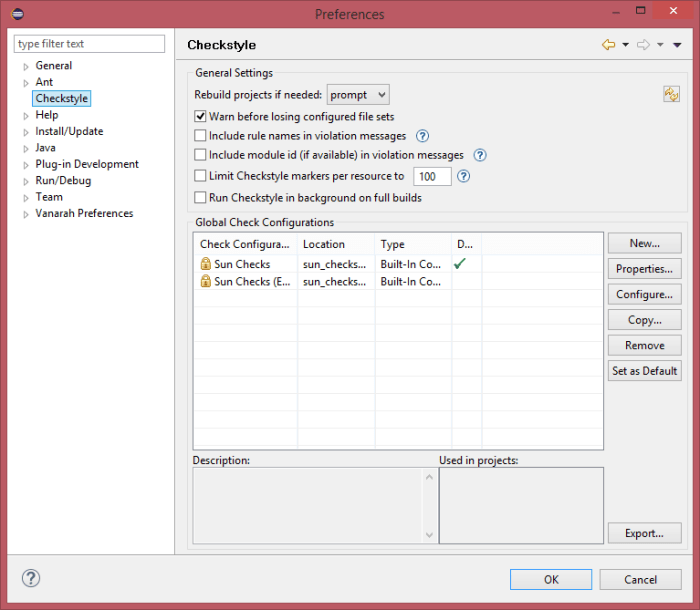
Task: Enable Include module id in violation messages
Action: point(200,155)
